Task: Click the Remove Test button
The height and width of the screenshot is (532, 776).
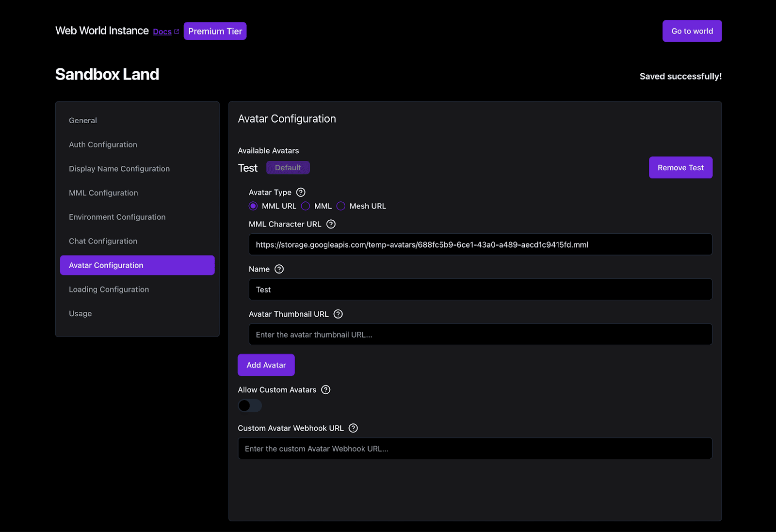Action: pyautogui.click(x=680, y=168)
